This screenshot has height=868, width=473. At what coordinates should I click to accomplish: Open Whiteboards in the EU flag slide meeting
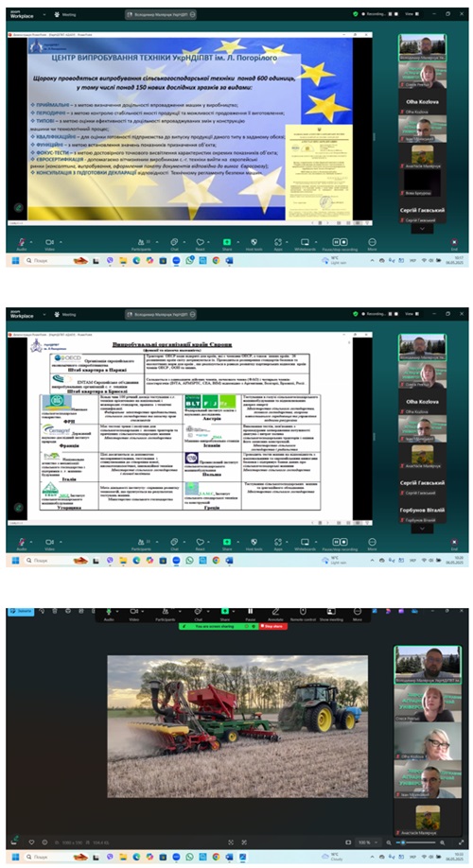coord(305,244)
